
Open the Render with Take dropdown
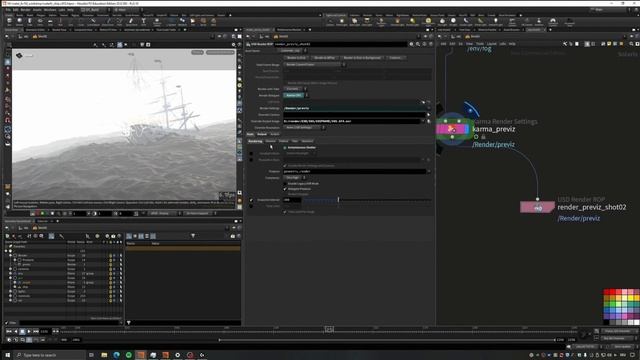click(294, 89)
